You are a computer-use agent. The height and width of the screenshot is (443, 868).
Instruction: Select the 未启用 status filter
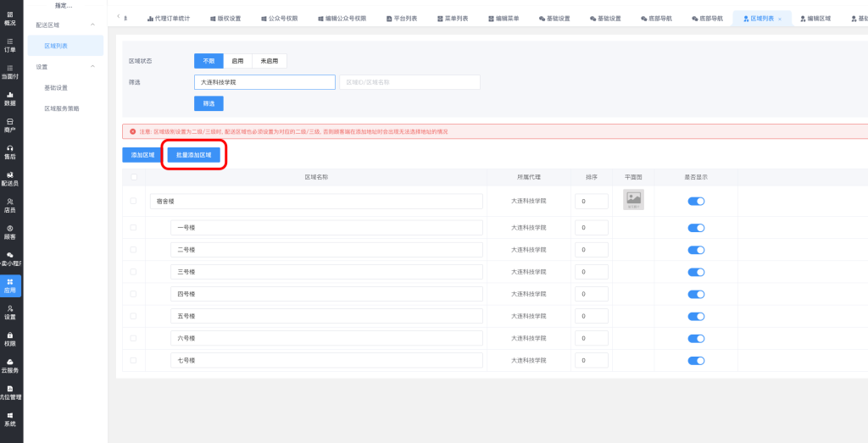[x=269, y=61]
